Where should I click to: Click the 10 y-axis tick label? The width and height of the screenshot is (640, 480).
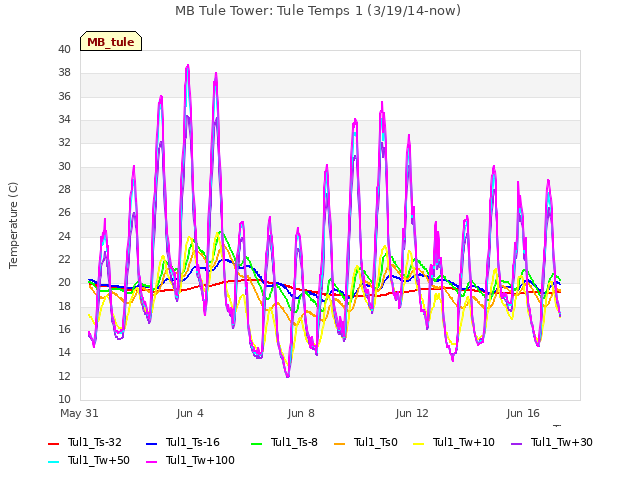click(x=64, y=400)
